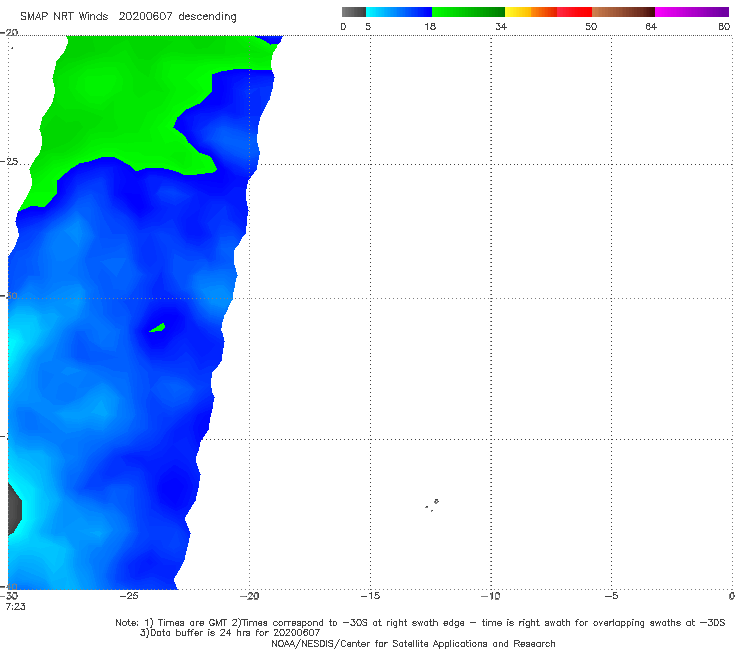The height and width of the screenshot is (650, 740).
Task: Click the "7:23" swath time label
Action: pos(15,607)
